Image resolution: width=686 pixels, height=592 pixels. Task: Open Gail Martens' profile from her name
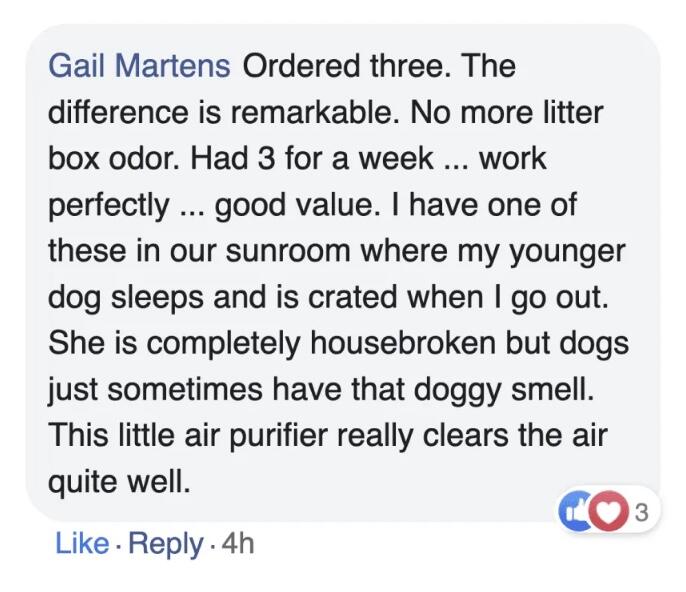coord(140,66)
